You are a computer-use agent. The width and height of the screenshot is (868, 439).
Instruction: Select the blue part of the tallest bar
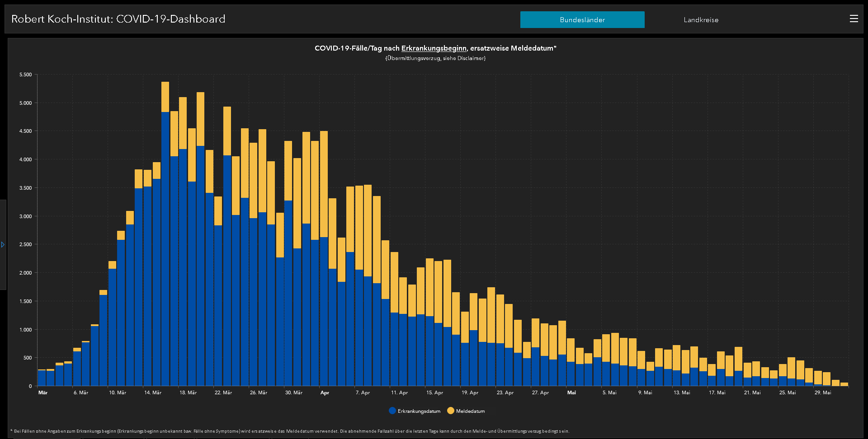165,248
